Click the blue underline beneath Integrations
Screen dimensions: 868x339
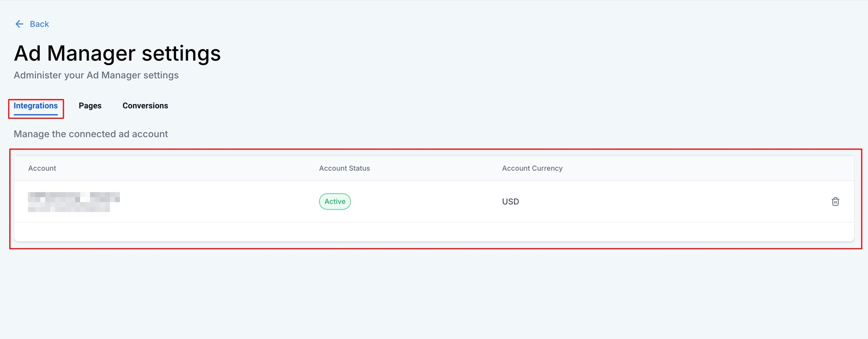[36, 114]
